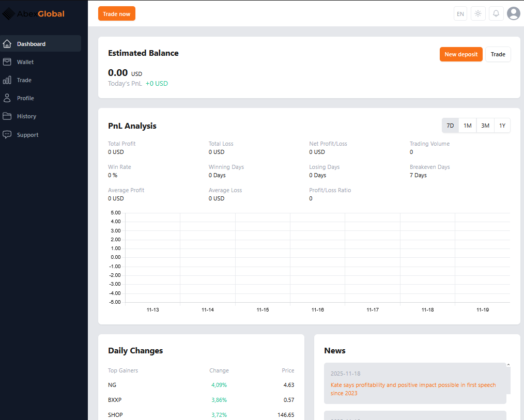The width and height of the screenshot is (524, 420).
Task: Select the 7D time range
Action: (x=450, y=126)
